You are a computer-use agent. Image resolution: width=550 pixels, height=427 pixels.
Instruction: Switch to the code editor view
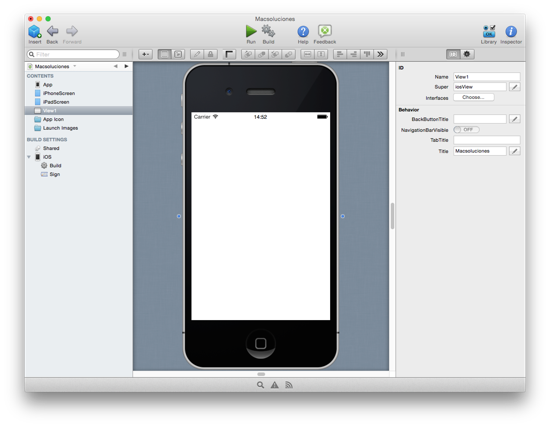[178, 54]
